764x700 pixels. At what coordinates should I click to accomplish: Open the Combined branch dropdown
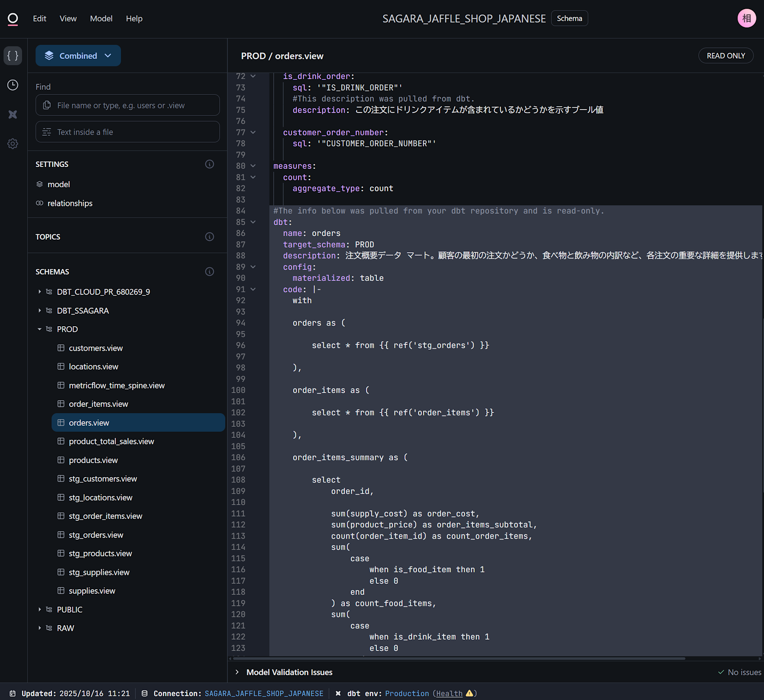point(78,56)
